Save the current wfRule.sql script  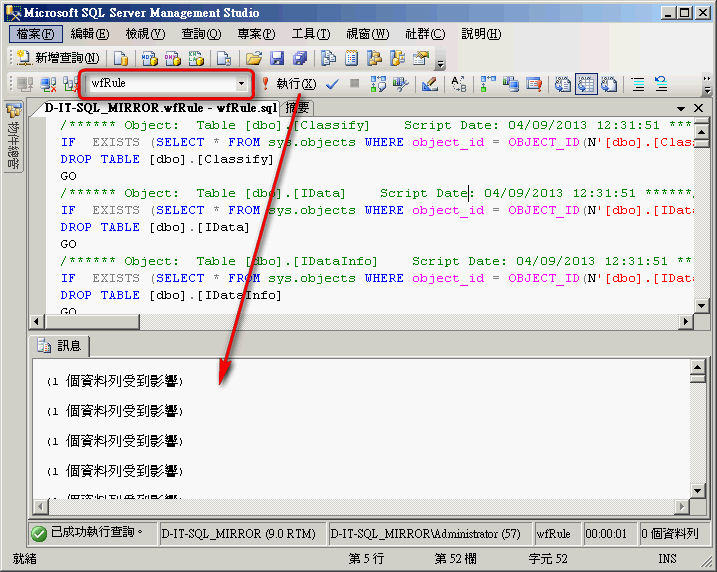(277, 58)
